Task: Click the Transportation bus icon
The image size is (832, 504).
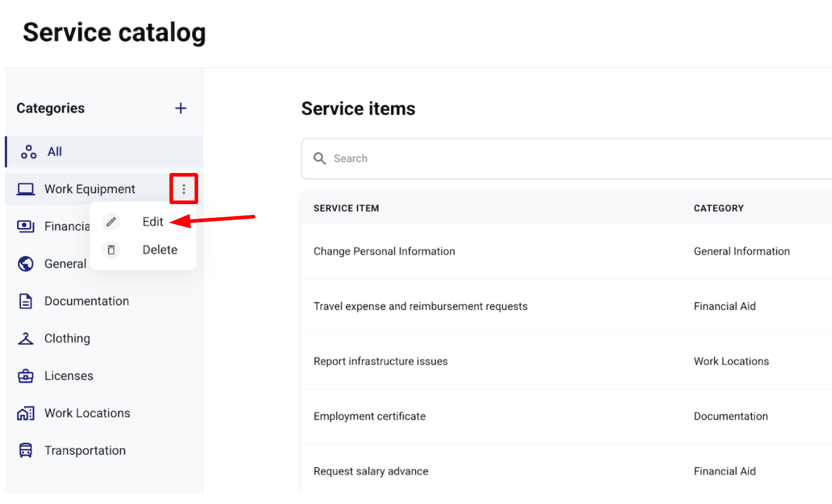Action: [26, 451]
